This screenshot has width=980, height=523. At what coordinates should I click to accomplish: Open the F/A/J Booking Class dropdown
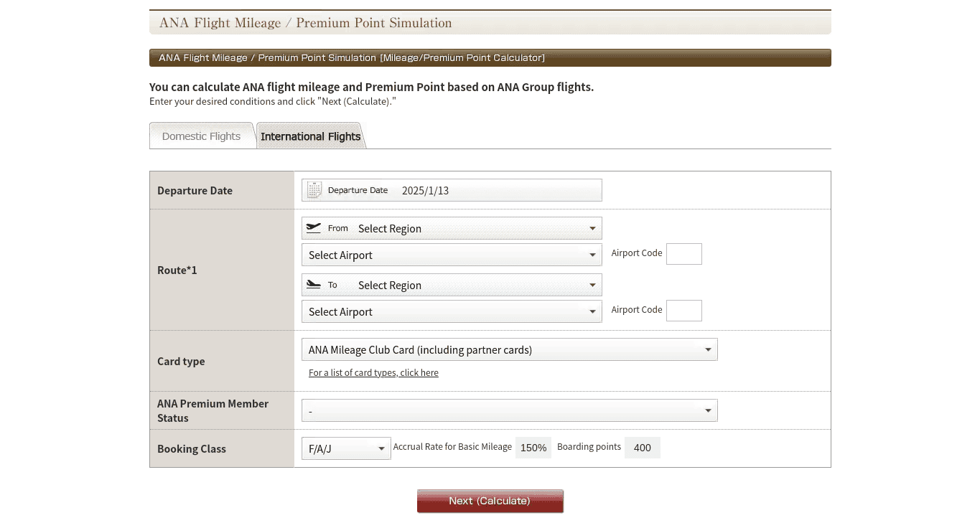point(346,448)
